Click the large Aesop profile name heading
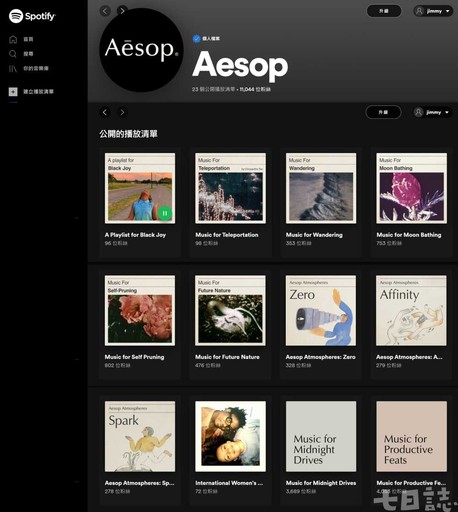The image size is (458, 512). (x=240, y=65)
